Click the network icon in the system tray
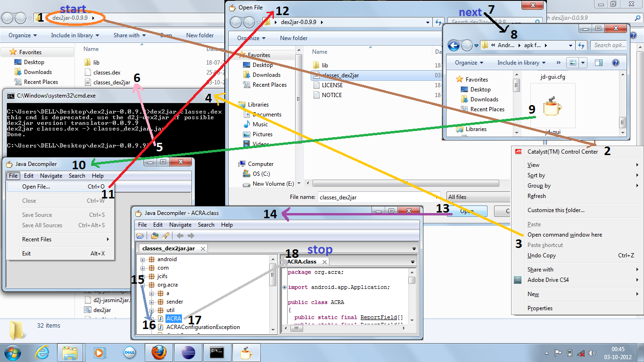 click(581, 353)
